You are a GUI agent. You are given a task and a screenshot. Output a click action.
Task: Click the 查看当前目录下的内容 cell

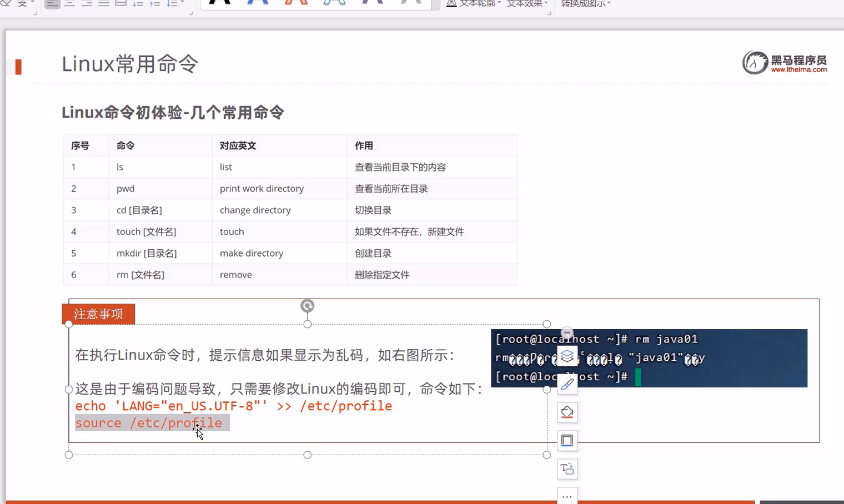pyautogui.click(x=432, y=167)
